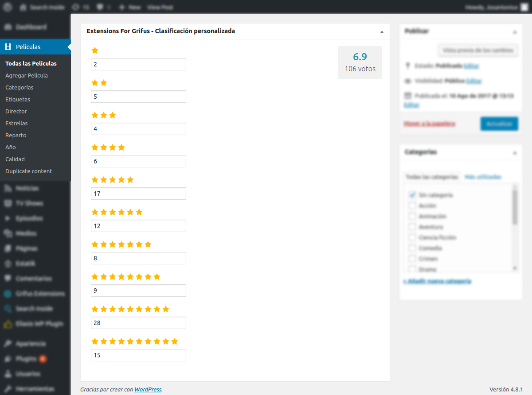Open Elasis WP Plugin sidebar icon

(x=8, y=324)
